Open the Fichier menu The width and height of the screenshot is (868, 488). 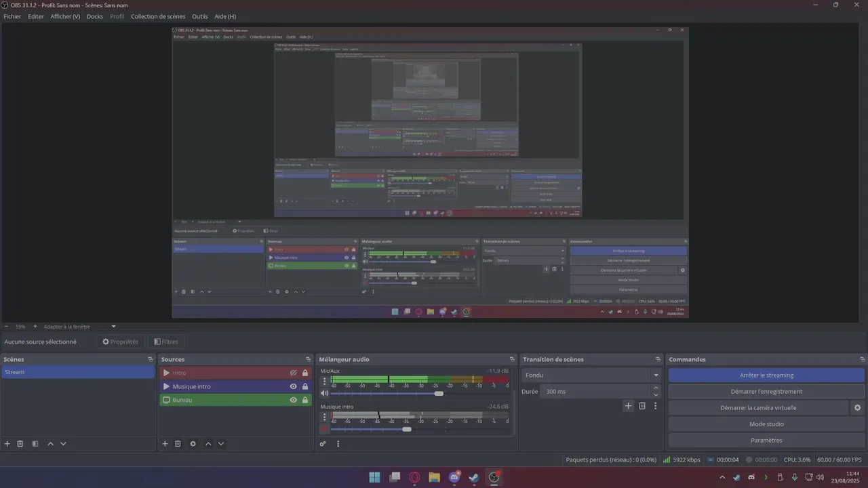click(x=12, y=16)
